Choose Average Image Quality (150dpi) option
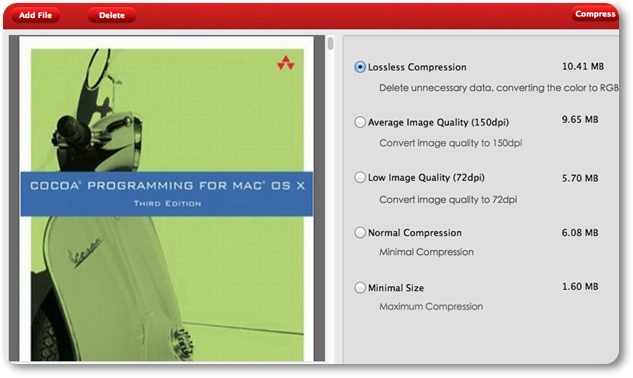The width and height of the screenshot is (633, 378). coord(360,122)
